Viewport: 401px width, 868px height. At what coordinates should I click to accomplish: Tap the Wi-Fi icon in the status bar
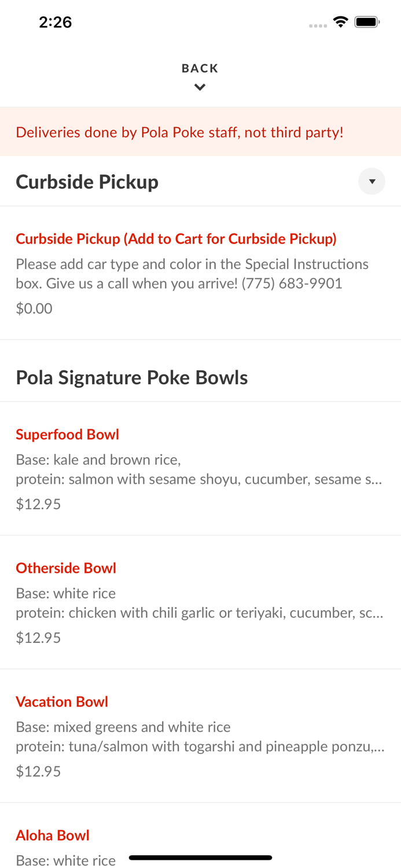click(x=340, y=21)
